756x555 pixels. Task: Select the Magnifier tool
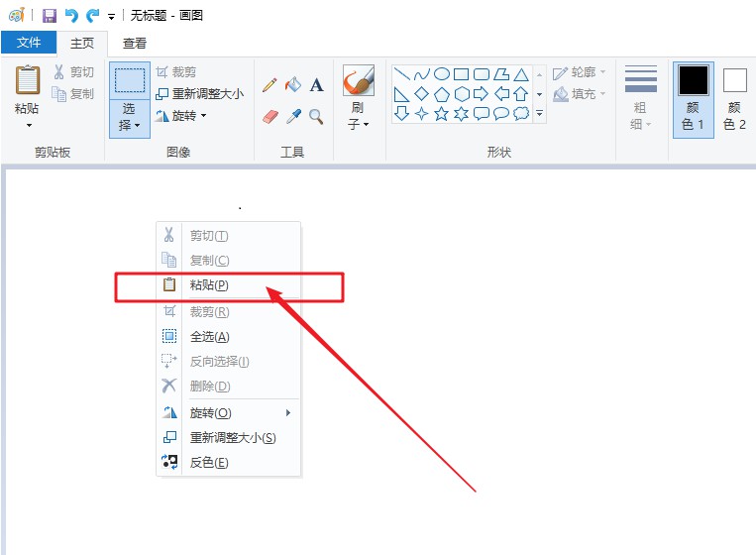click(317, 117)
